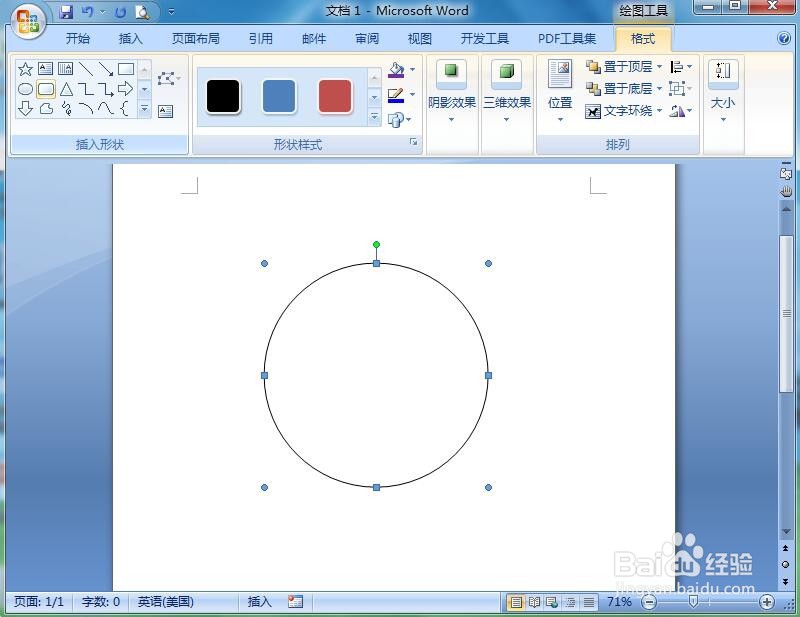
Task: Click the undo arrow icon
Action: [88, 12]
